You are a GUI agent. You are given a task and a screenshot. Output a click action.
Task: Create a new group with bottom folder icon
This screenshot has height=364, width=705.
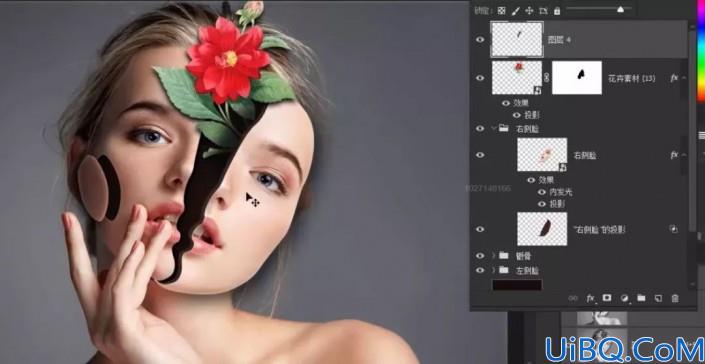click(641, 297)
